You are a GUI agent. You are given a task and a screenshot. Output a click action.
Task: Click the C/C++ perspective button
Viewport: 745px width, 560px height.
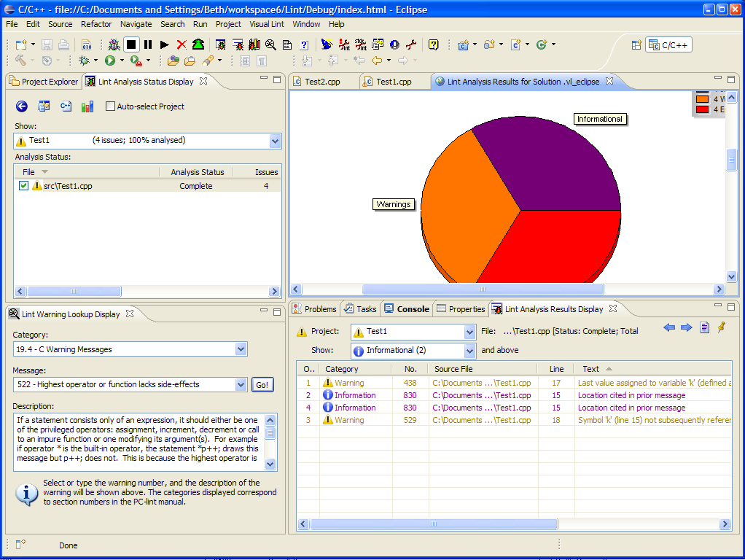pos(669,45)
